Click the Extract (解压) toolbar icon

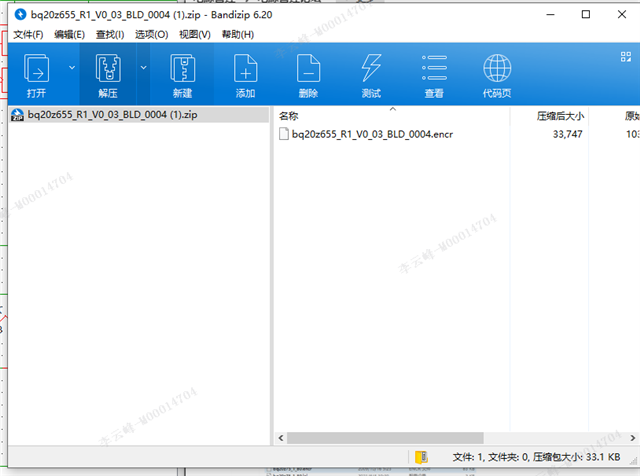[x=108, y=68]
